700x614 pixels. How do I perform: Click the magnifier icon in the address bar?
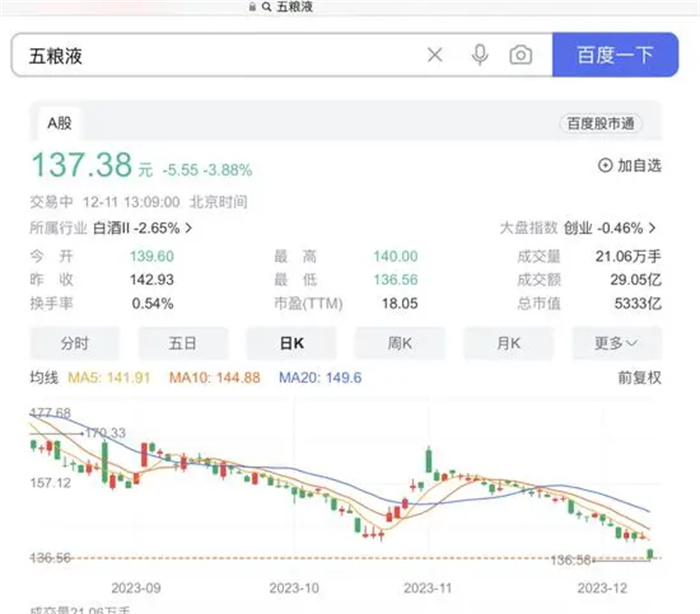point(267,7)
